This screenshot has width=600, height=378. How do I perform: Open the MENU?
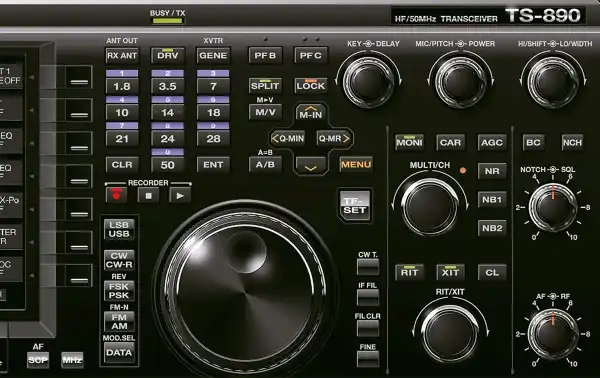point(356,165)
